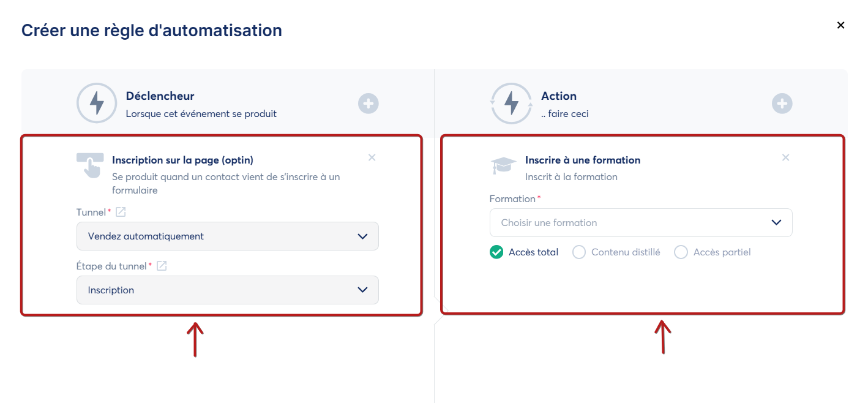
Task: Click the Action lightning bolt icon
Action: tap(511, 104)
